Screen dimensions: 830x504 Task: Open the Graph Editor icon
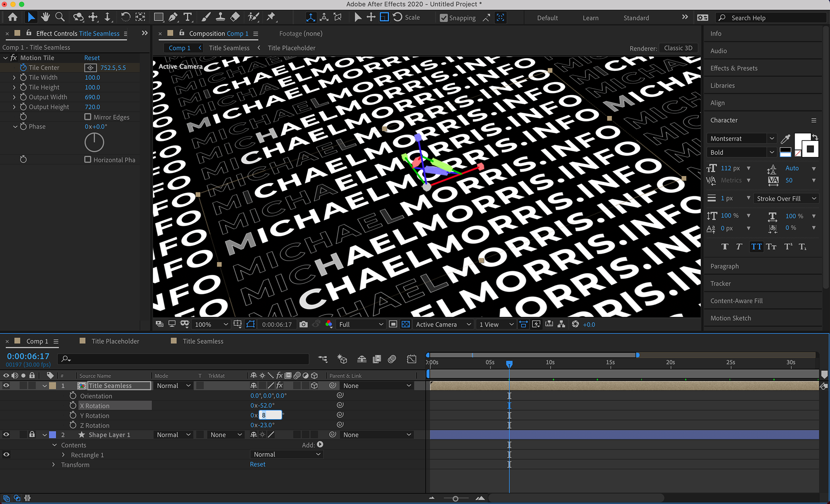coord(412,359)
